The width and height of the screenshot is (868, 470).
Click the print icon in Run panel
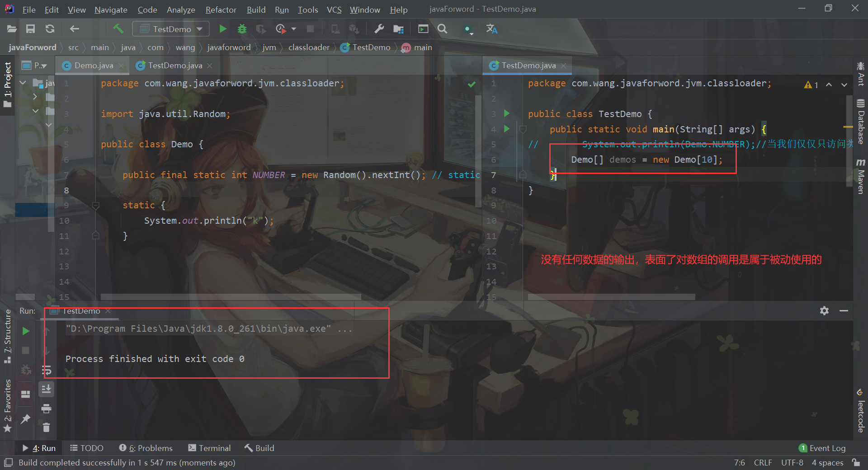coord(46,409)
